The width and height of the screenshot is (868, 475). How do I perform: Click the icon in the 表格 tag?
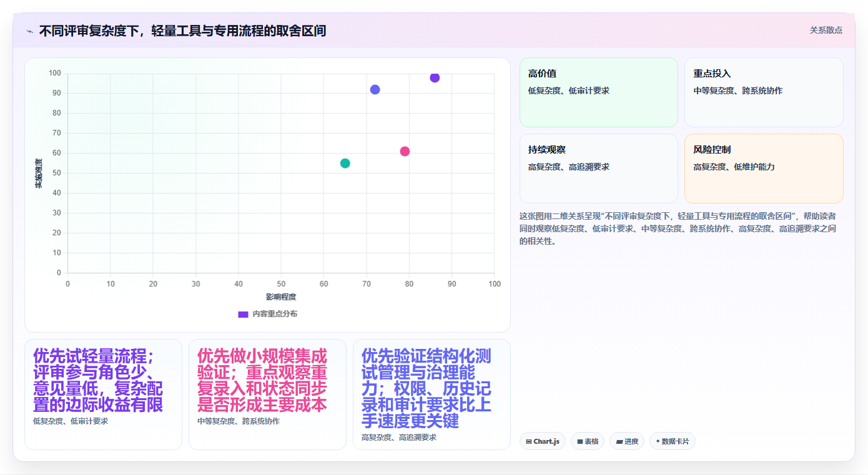(x=580, y=441)
